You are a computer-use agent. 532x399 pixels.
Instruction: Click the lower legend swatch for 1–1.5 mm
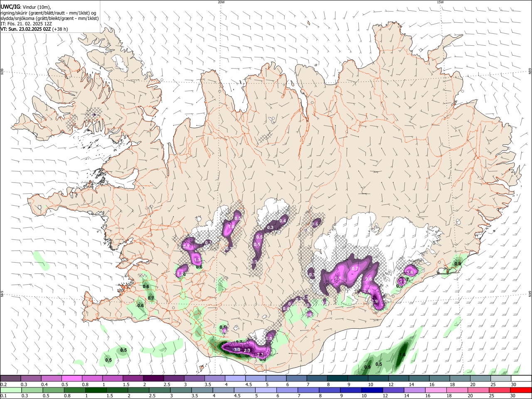pyautogui.click(x=96, y=390)
